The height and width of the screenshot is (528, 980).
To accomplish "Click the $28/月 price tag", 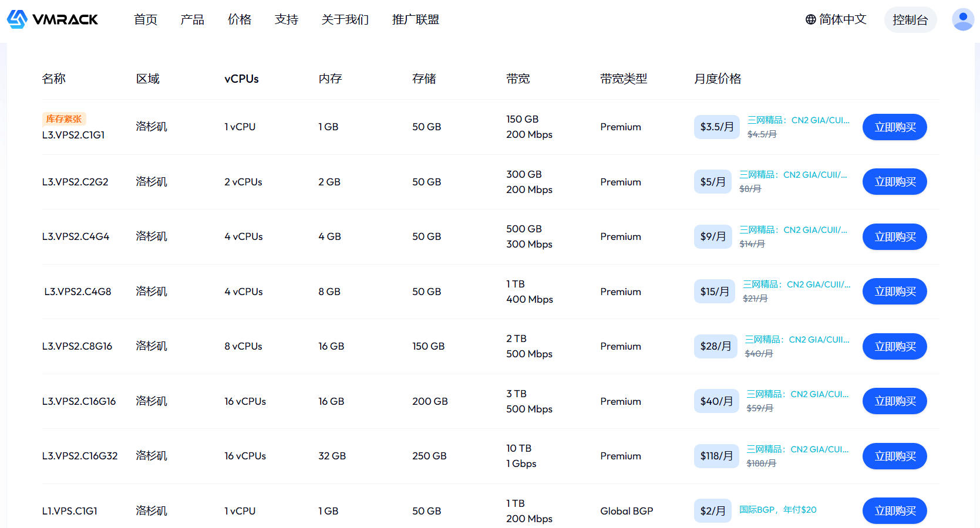I will 715,346.
